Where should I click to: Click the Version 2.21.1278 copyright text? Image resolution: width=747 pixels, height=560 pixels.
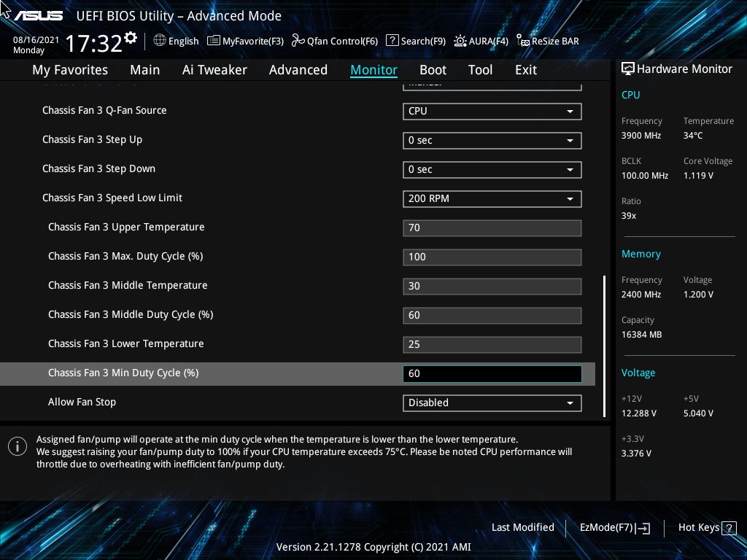coord(373,547)
